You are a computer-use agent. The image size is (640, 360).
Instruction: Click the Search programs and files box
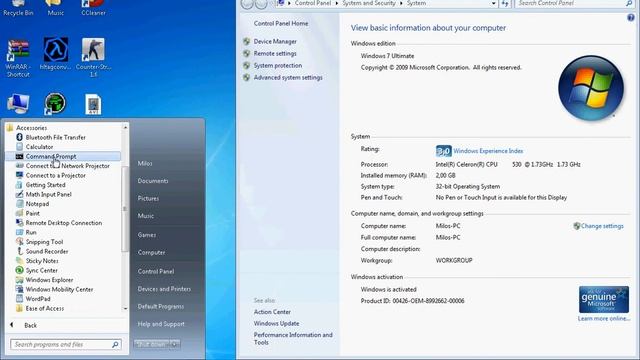[x=66, y=344]
